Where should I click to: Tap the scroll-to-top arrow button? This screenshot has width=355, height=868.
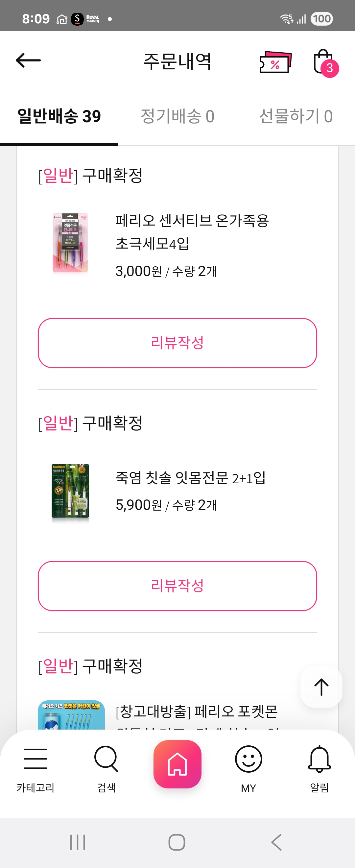point(321,687)
